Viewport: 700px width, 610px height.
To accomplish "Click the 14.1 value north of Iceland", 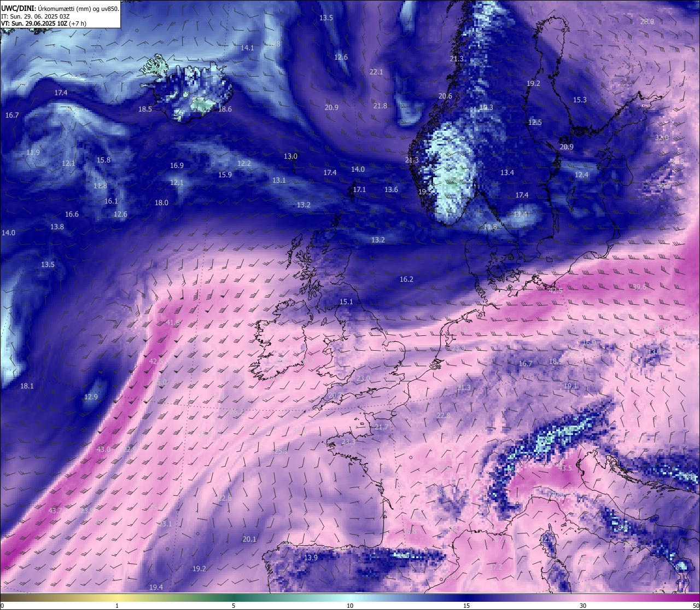I will [247, 48].
